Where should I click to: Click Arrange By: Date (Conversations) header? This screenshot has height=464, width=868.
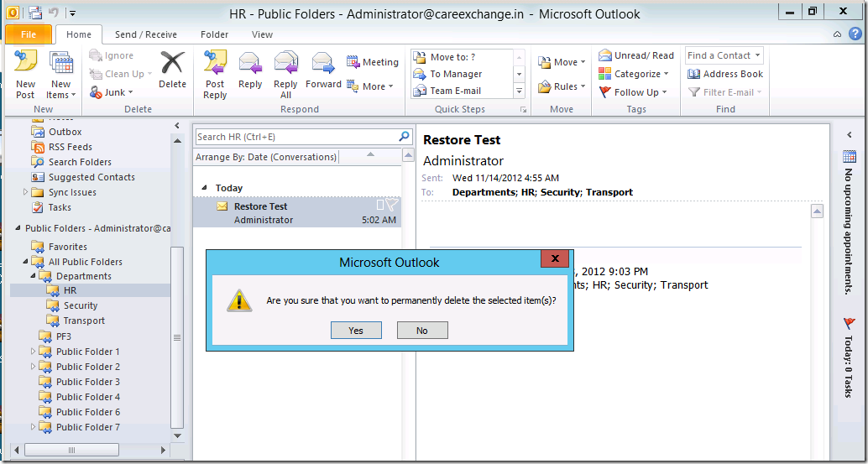tap(266, 157)
